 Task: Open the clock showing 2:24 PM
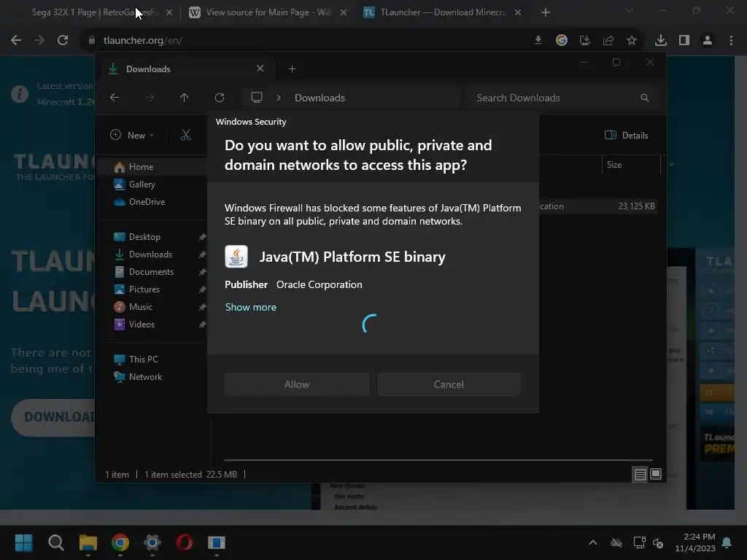pos(695,542)
